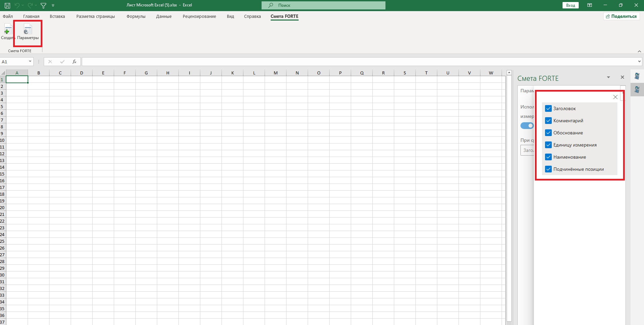Click the Redo arrow in the quick access toolbar

(30, 5)
